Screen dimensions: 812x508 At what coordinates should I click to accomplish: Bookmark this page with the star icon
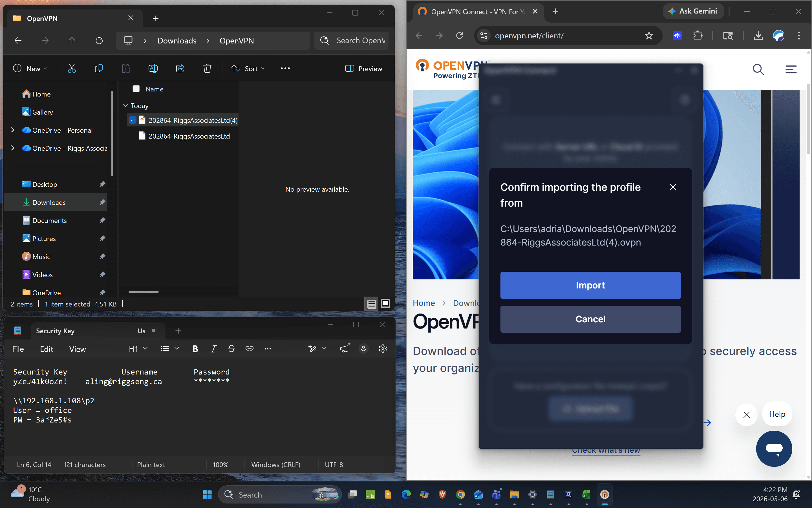[x=648, y=36]
